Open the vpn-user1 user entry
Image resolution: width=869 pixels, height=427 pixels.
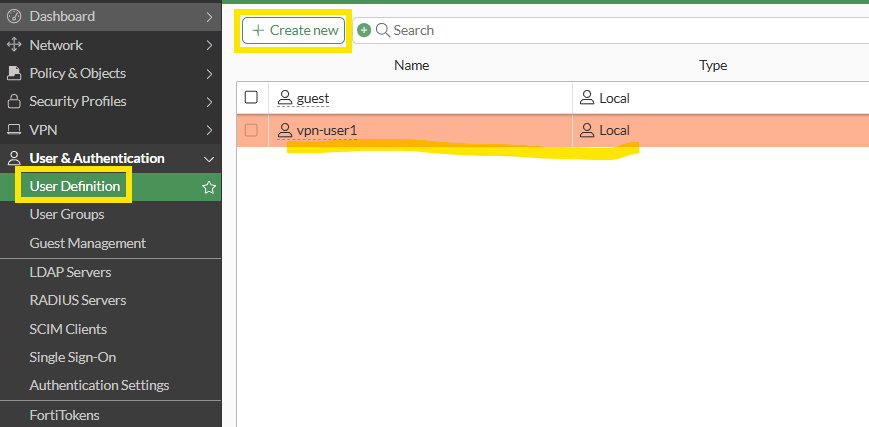[326, 130]
